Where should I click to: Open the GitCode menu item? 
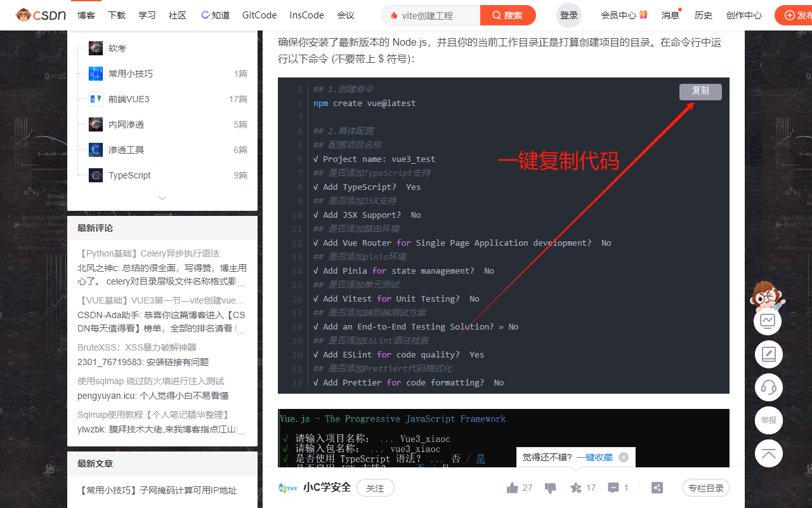tap(259, 15)
